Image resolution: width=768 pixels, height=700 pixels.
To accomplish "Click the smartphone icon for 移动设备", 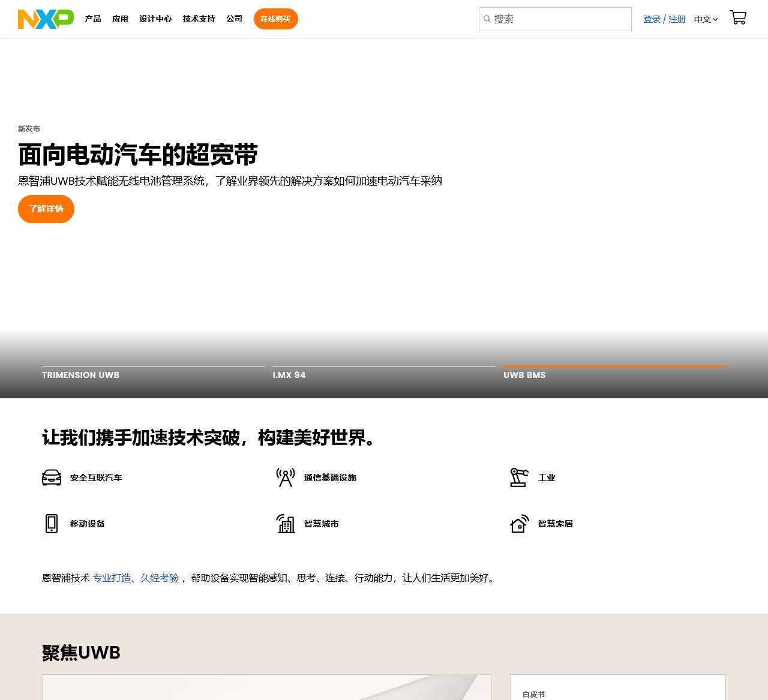I will click(52, 524).
